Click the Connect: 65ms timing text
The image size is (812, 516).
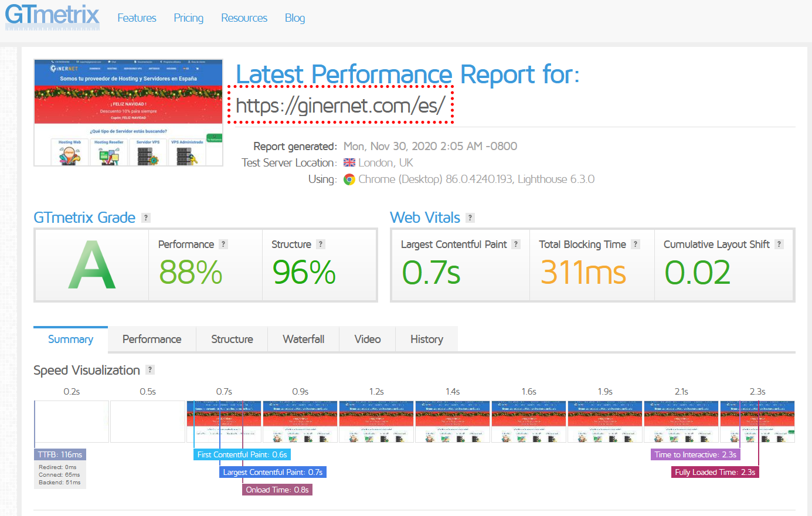[59, 475]
